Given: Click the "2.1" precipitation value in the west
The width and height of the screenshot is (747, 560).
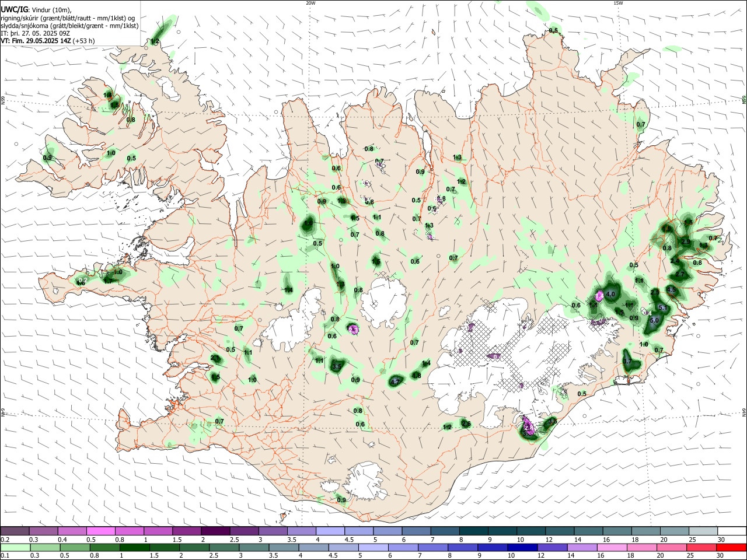Looking at the screenshot, I should click(215, 358).
